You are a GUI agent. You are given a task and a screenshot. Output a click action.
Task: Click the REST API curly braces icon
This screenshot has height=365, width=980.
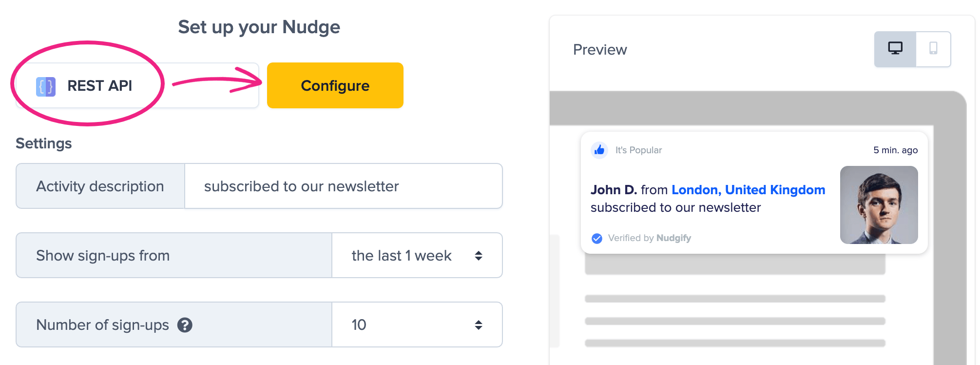pyautogui.click(x=46, y=86)
